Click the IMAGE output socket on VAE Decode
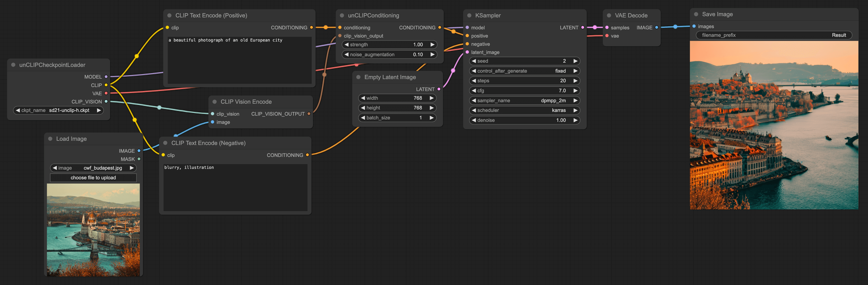This screenshot has width=868, height=285. 656,28
